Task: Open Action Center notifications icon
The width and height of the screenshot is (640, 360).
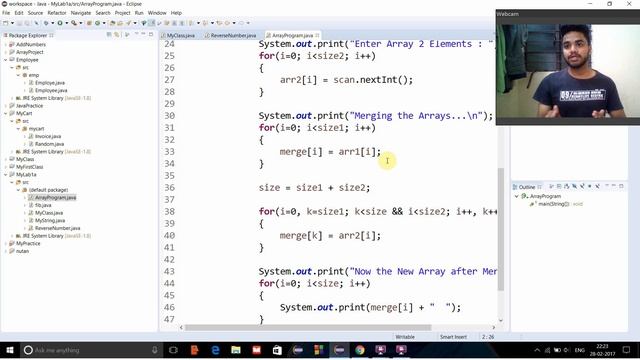Action: [627, 350]
